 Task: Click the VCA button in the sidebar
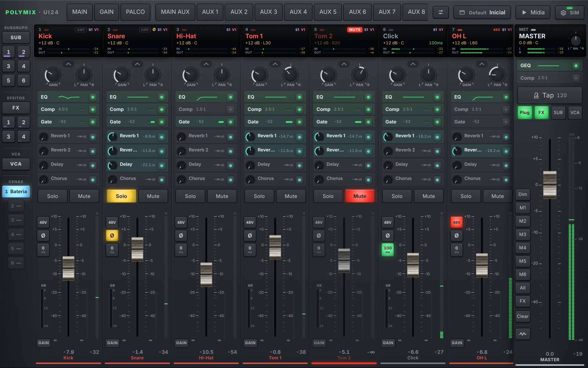(x=16, y=164)
